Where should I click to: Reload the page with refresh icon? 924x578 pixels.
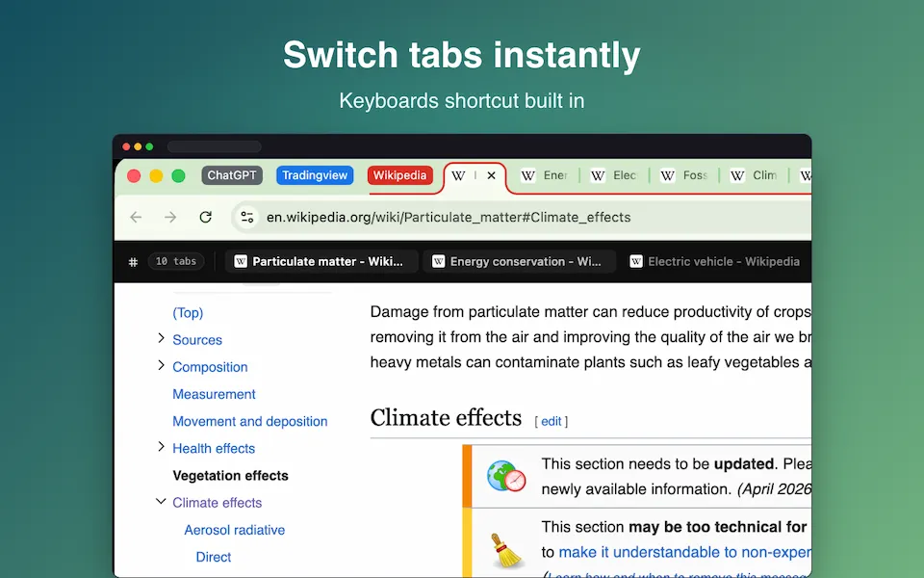(205, 217)
